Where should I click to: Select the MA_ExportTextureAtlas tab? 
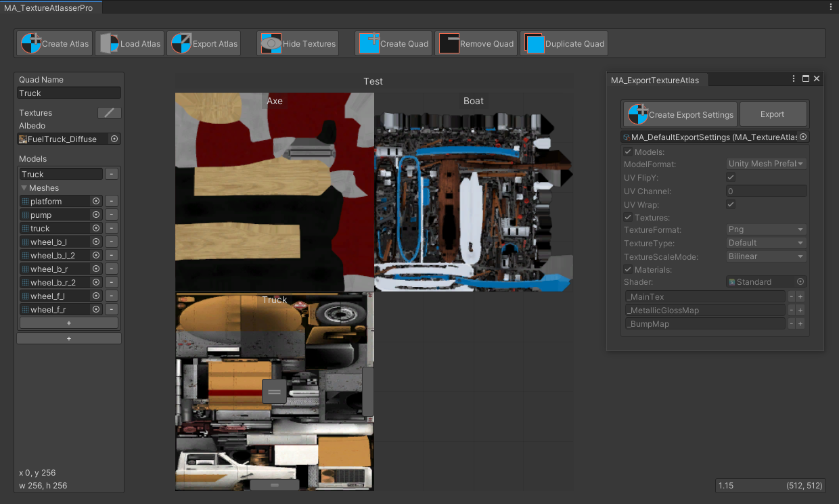point(654,80)
